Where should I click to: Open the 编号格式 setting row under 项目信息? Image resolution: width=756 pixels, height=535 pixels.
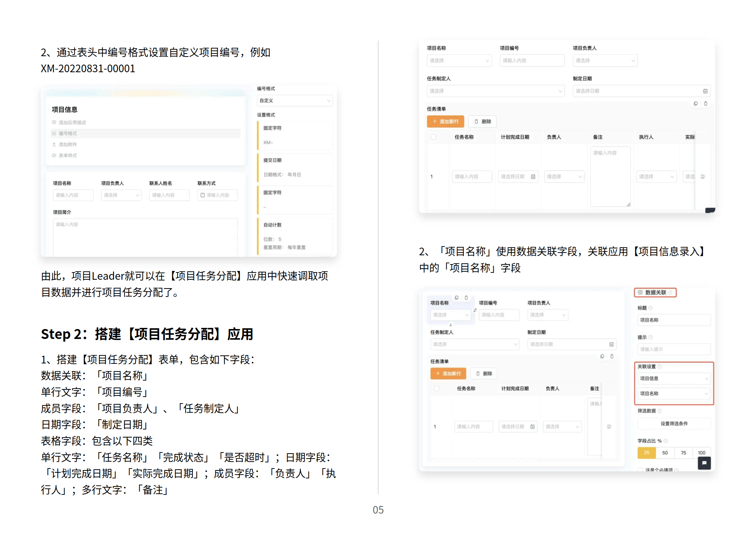(145, 133)
